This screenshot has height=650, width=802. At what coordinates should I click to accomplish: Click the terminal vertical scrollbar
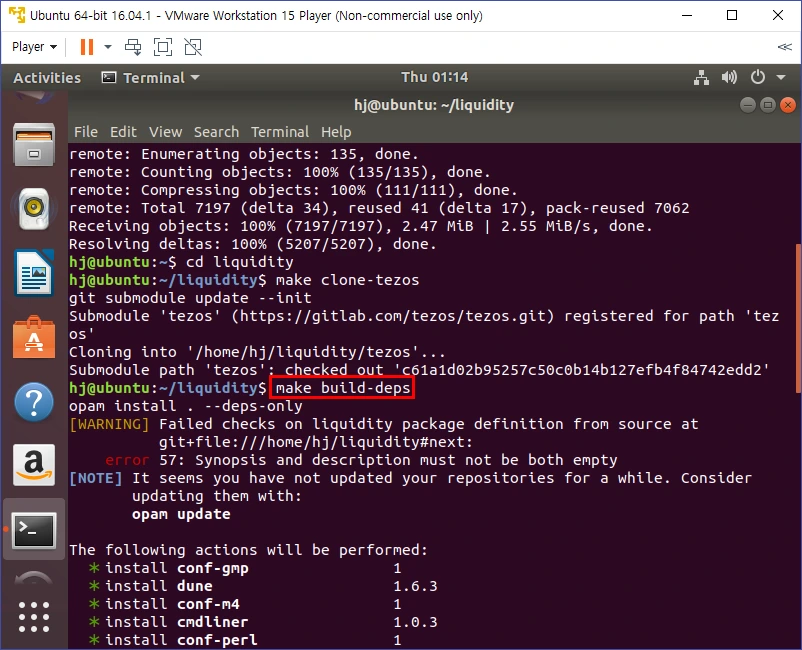(x=798, y=318)
